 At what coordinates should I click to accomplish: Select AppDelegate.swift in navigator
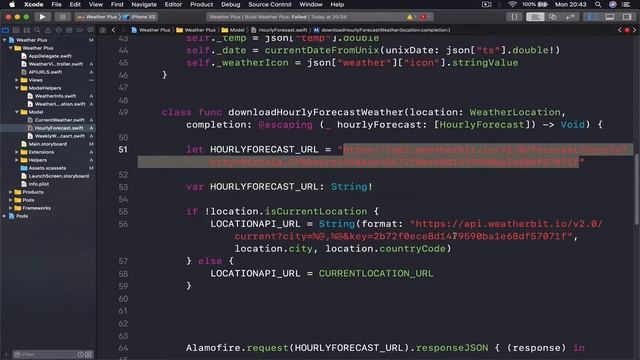point(50,56)
